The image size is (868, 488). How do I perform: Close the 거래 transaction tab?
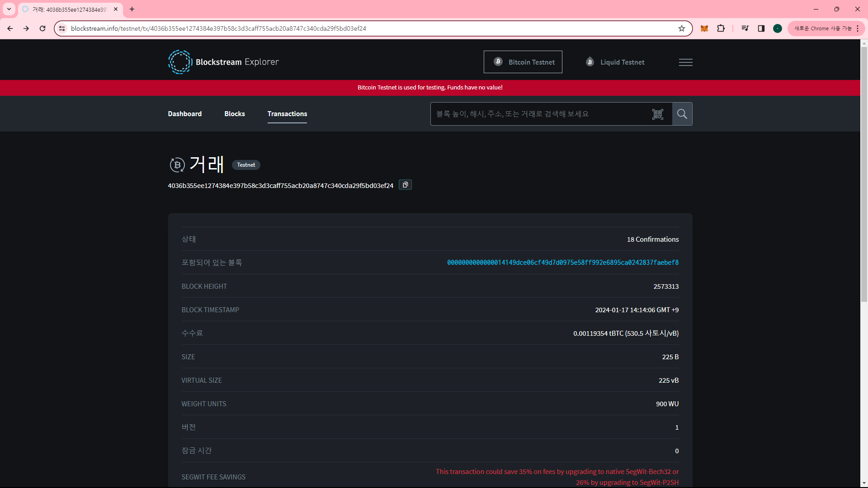(x=116, y=9)
